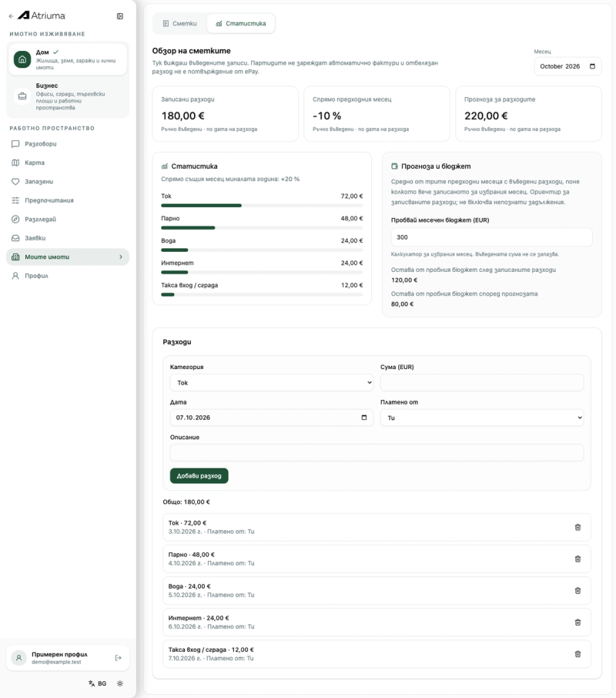616x698 pixels.
Task: Change the language BG selector
Action: pos(98,683)
